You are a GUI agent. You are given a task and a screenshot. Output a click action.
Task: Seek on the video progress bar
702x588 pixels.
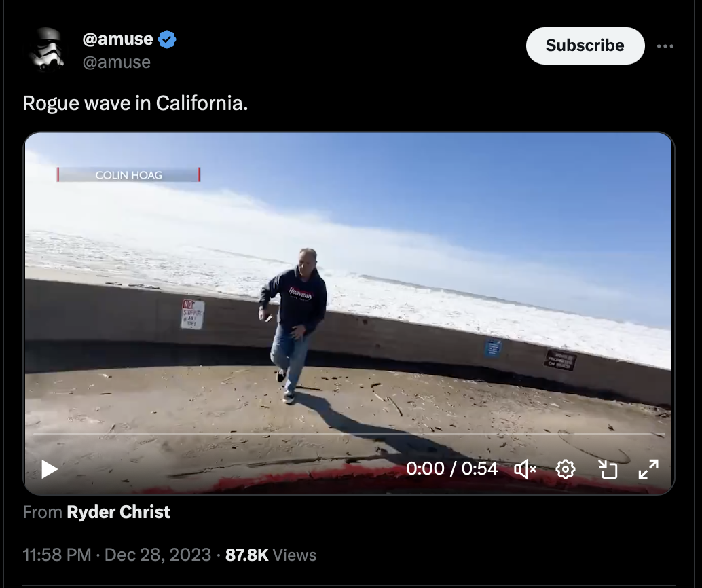click(349, 434)
